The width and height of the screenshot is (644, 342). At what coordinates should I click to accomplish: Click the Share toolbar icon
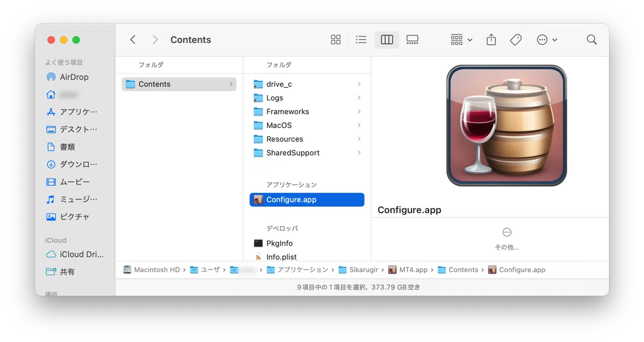point(491,40)
